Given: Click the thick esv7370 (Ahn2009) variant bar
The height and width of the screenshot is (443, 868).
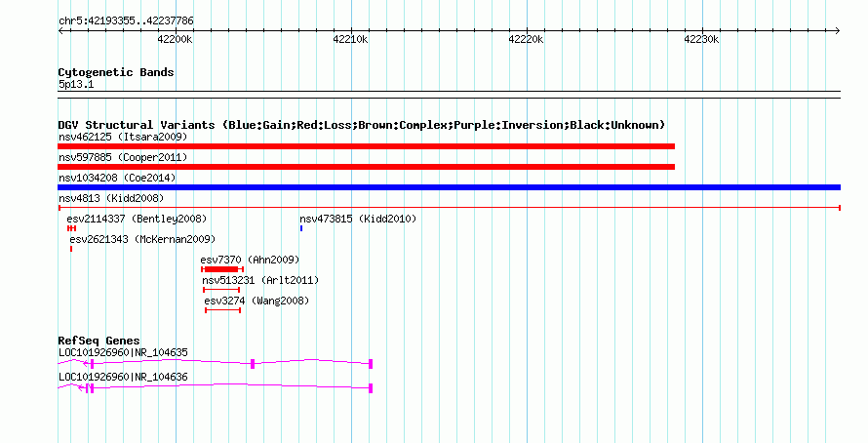Looking at the screenshot, I should coord(222,269).
